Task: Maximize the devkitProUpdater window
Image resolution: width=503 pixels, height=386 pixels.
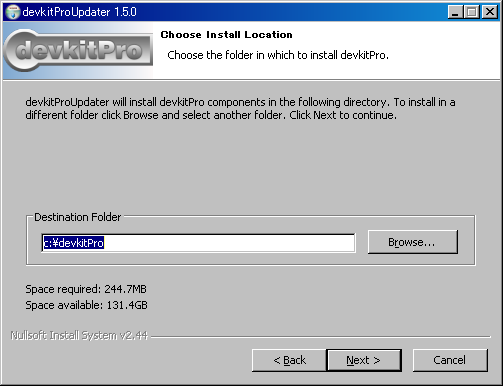Action: [472, 12]
